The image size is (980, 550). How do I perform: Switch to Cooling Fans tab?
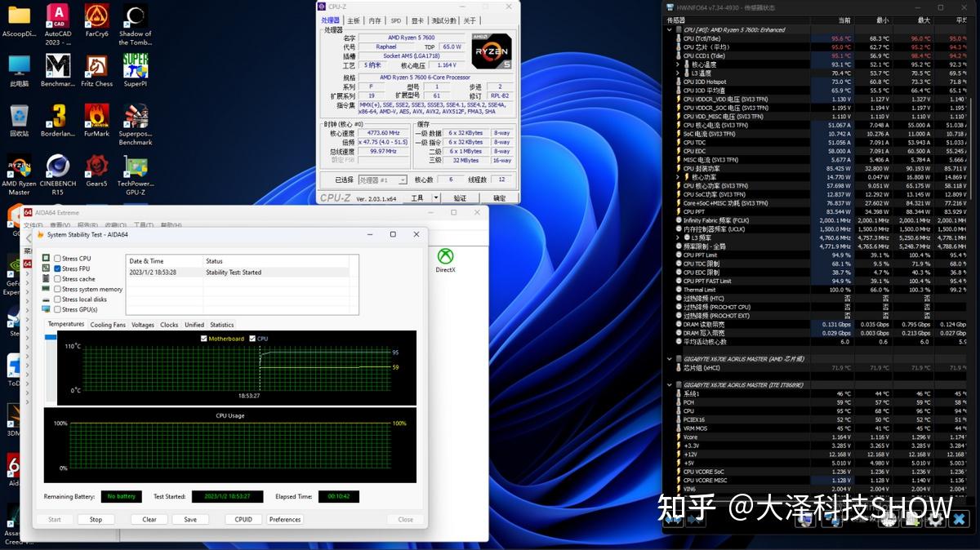108,325
